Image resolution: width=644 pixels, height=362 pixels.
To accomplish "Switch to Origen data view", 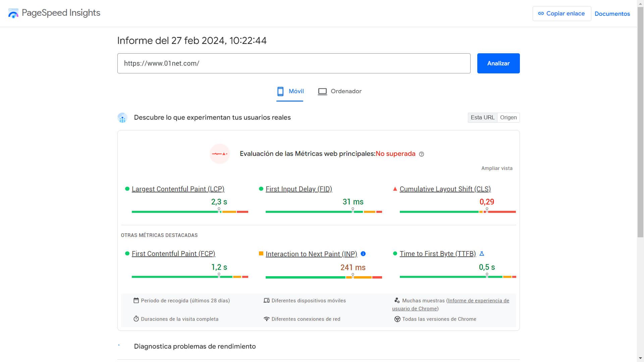I will pos(508,118).
